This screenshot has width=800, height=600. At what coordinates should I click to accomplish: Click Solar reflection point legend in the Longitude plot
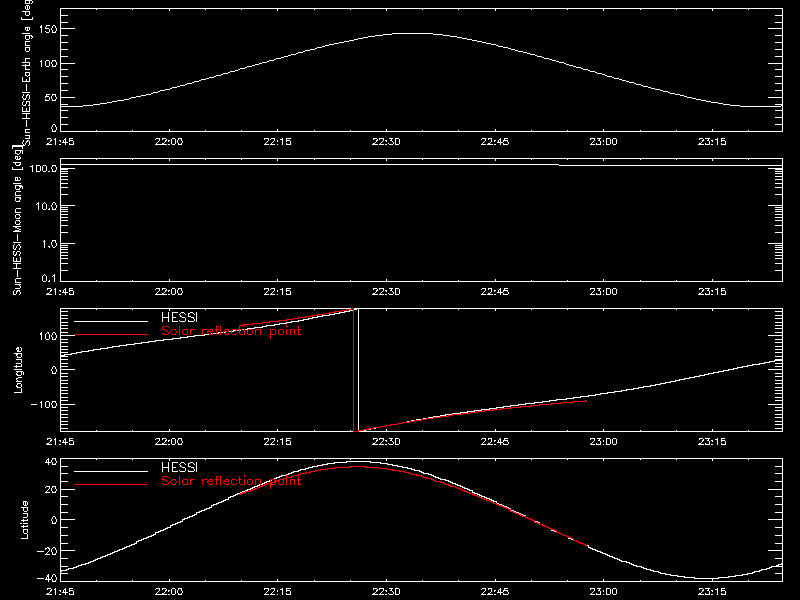pos(231,331)
